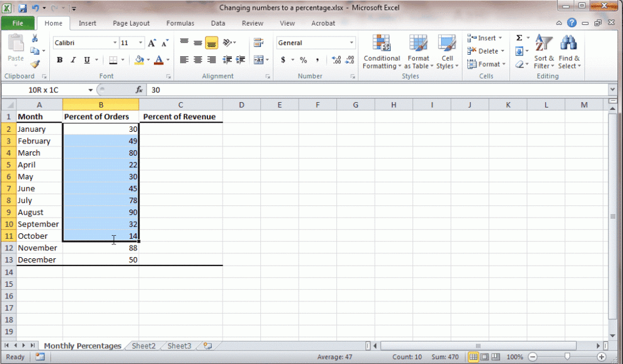Click the Increase Font Size icon
Screen dimensions: 623x364
click(x=151, y=43)
